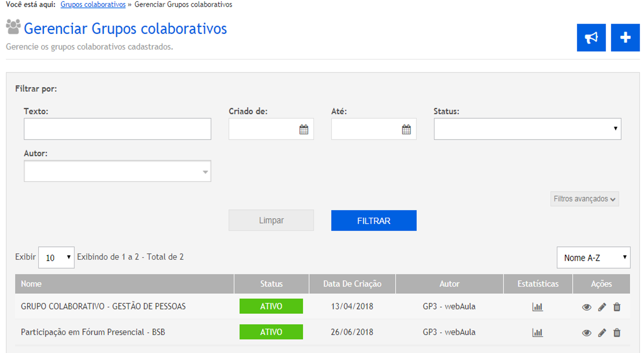Edit Participação em Fórum Presencial - BSB
Image resolution: width=644 pixels, height=353 pixels.
click(x=602, y=333)
